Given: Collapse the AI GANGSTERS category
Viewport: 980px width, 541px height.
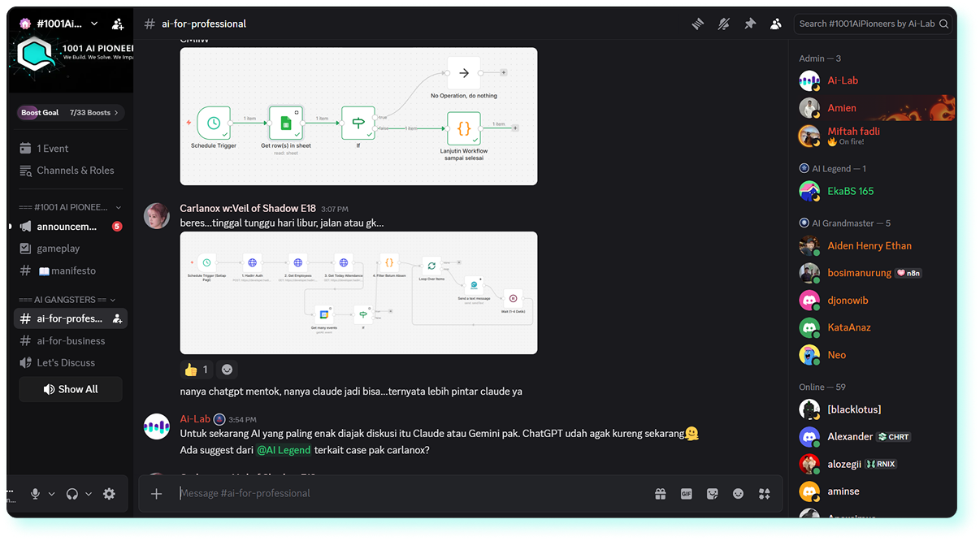Looking at the screenshot, I should tap(67, 300).
